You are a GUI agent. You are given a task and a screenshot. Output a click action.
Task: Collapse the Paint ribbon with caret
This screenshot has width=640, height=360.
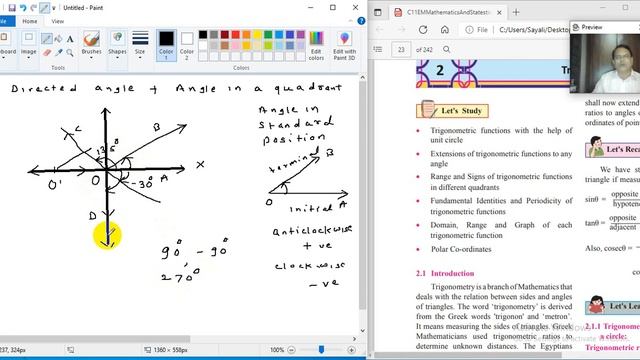coord(351,21)
